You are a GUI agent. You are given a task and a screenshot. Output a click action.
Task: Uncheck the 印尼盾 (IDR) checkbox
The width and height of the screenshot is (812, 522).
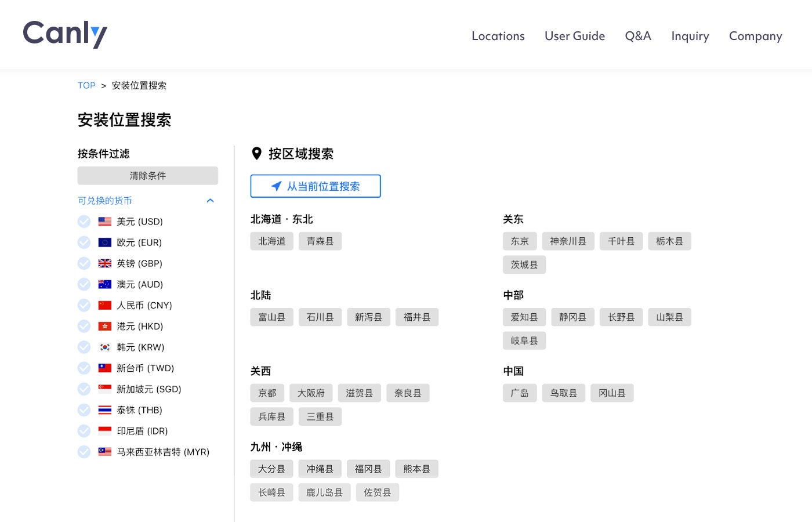click(84, 430)
